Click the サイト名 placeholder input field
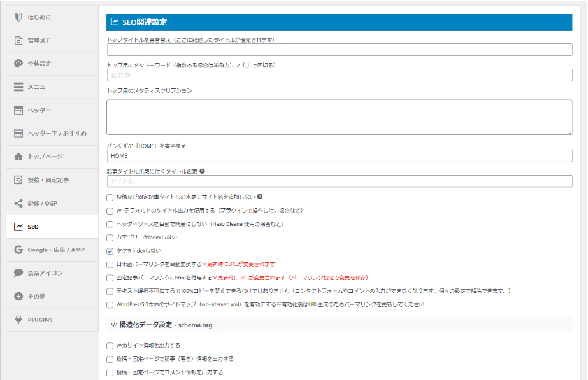The image size is (588, 380). coord(340,181)
